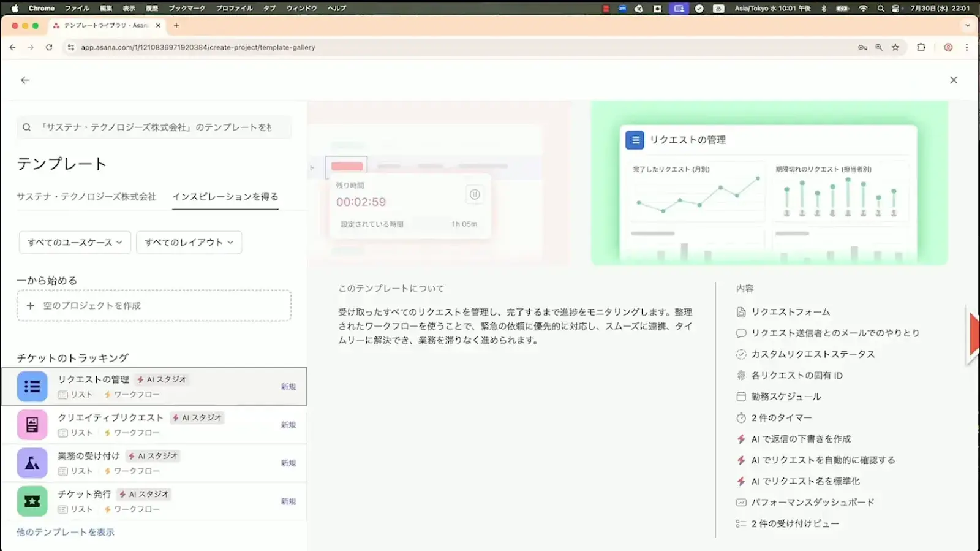Expand the すべてのレイアウト dropdown
The height and width of the screenshot is (551, 980).
pos(189,243)
